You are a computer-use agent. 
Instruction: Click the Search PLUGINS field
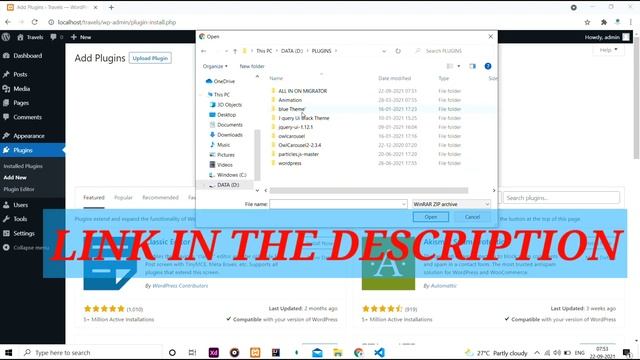pos(453,51)
